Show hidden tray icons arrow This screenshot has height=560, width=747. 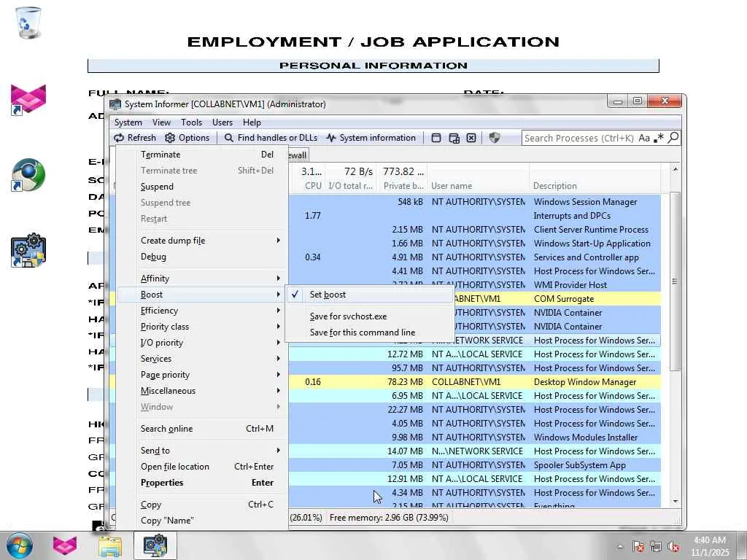(x=620, y=547)
